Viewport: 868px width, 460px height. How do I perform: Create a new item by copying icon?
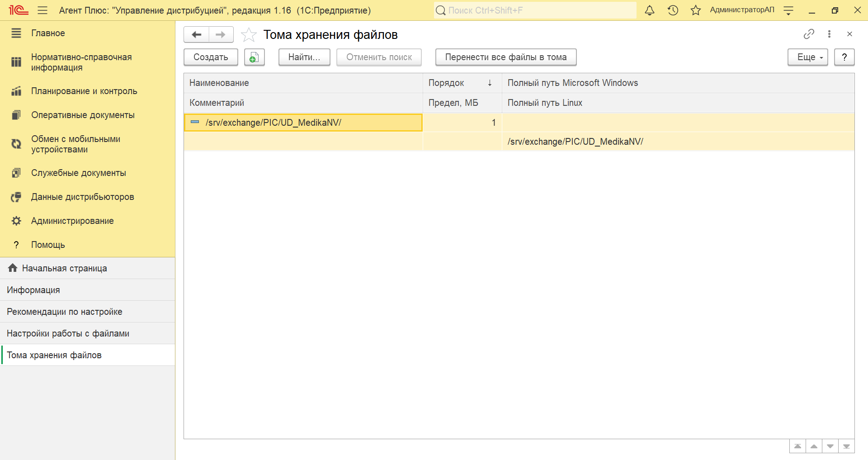(x=255, y=57)
